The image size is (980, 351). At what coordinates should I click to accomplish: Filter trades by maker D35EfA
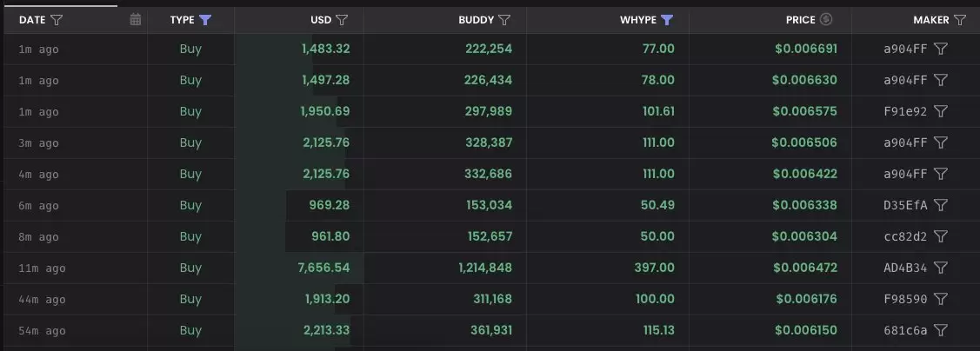(941, 206)
